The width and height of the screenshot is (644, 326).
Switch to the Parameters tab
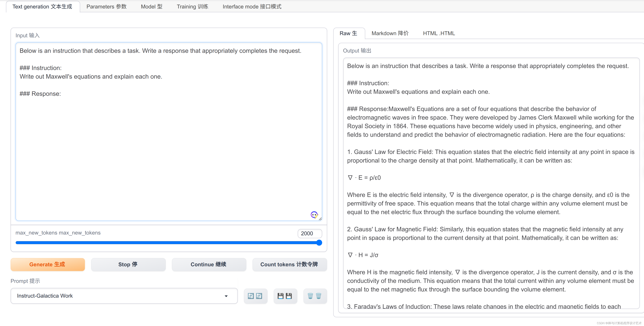pos(106,6)
